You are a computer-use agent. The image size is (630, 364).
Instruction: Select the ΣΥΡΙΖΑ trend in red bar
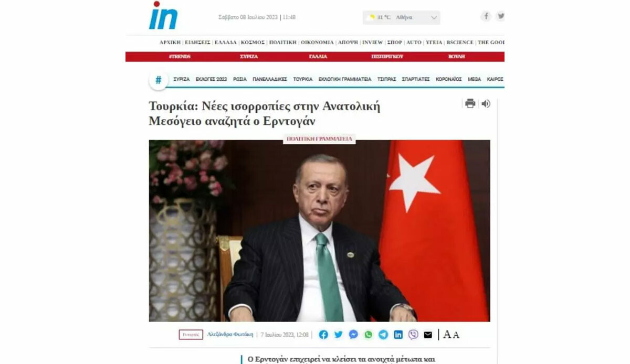click(x=249, y=56)
